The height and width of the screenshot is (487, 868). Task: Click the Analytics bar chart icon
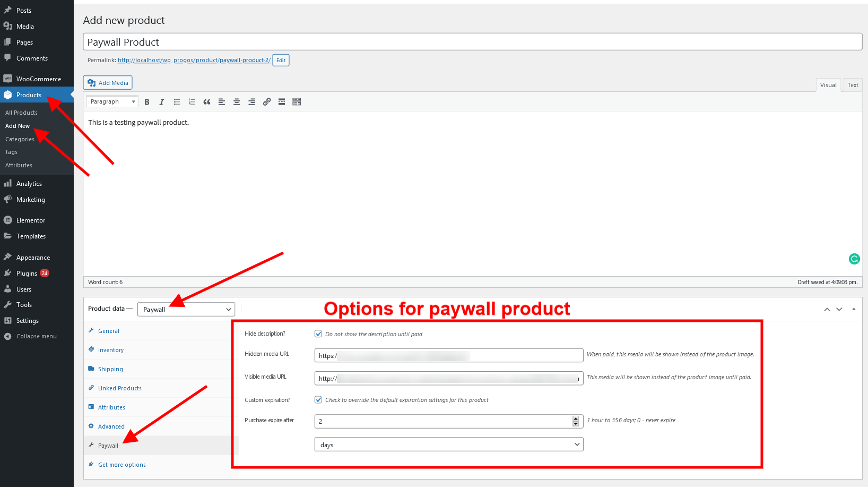[x=7, y=183]
